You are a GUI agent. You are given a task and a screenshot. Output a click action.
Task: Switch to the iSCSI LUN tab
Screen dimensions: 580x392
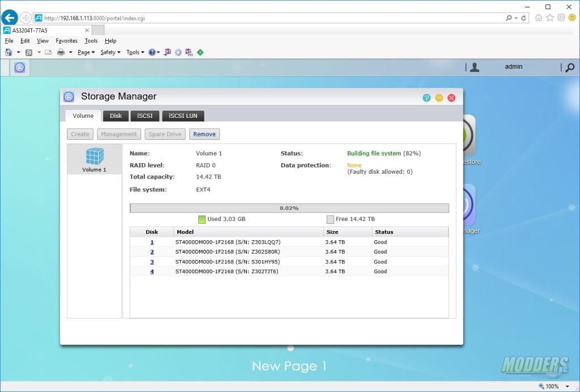pos(183,116)
